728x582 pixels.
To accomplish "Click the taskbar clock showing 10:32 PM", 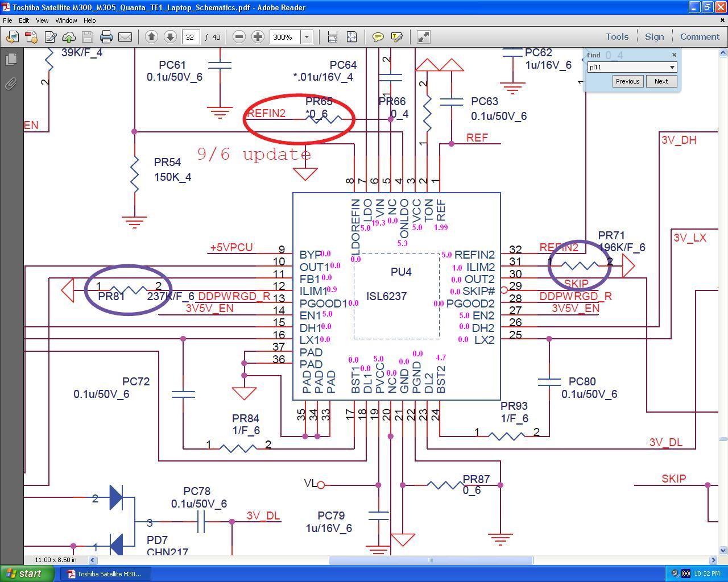I will 706,573.
